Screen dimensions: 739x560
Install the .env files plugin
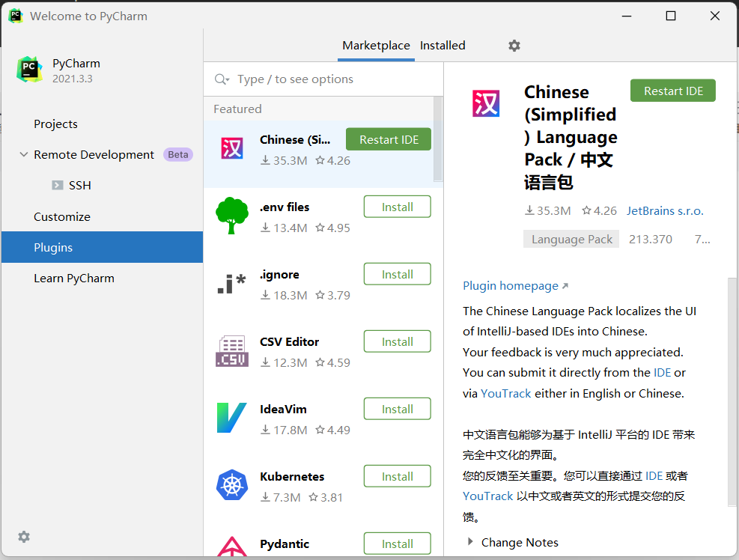coord(398,207)
